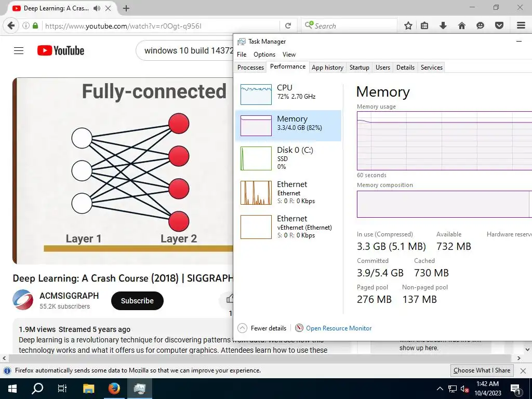Screen dimensions: 532x399
Task: Open the Downloads arrow icon
Action: (x=443, y=26)
